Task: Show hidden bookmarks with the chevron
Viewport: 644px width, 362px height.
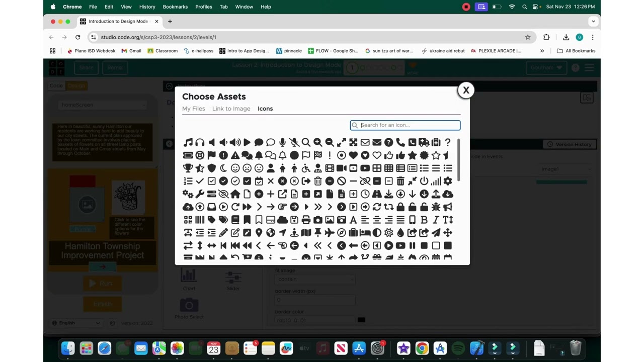Action: click(542, 51)
